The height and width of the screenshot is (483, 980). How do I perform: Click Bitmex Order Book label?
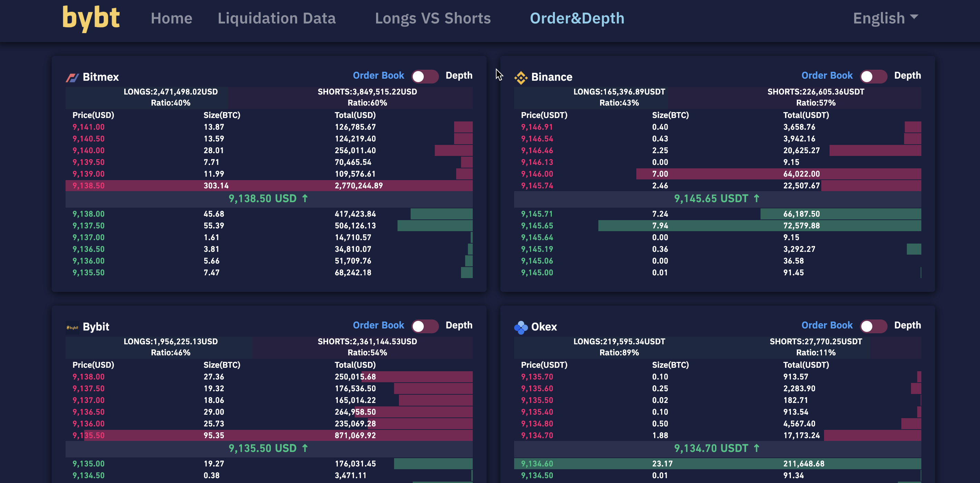pyautogui.click(x=378, y=75)
